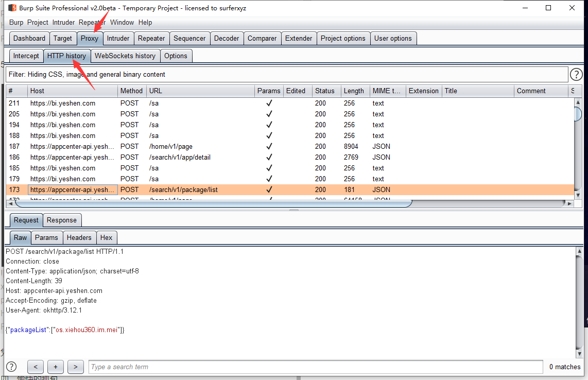Open the Decoder tab

tap(227, 38)
